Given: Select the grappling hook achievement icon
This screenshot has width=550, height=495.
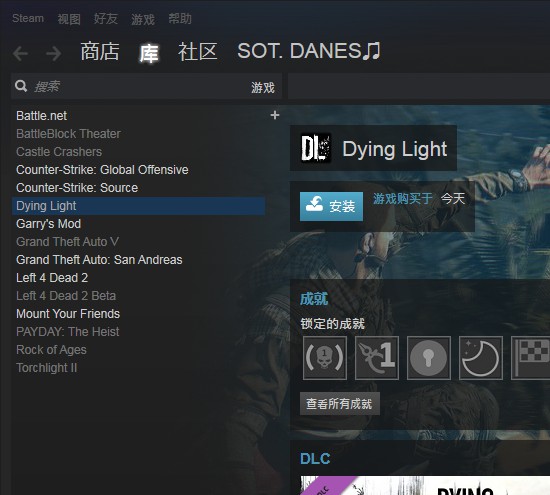Looking at the screenshot, I should pos(377,358).
